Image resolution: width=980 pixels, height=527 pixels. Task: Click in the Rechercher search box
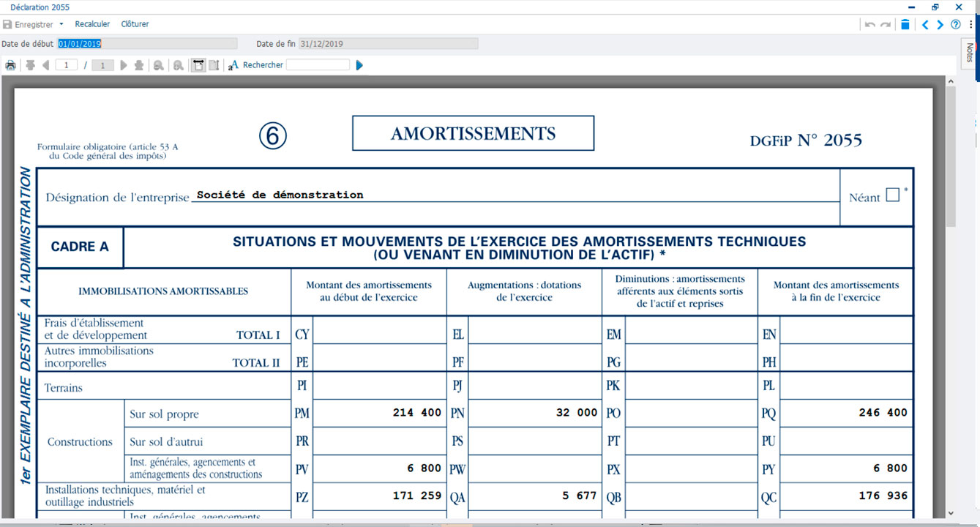pyautogui.click(x=318, y=65)
